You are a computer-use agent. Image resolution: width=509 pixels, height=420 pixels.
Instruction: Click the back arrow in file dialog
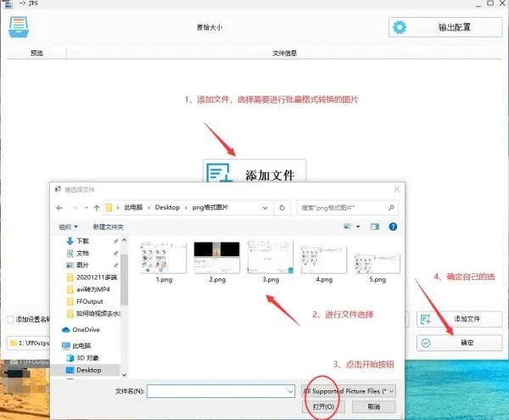pos(59,208)
